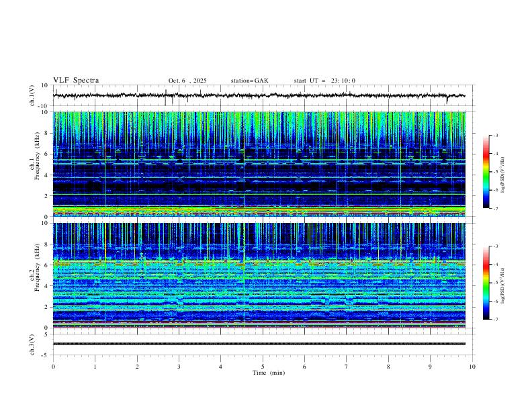Click time axis tick label "4"
Screen dimensions: 532x411
click(x=220, y=367)
